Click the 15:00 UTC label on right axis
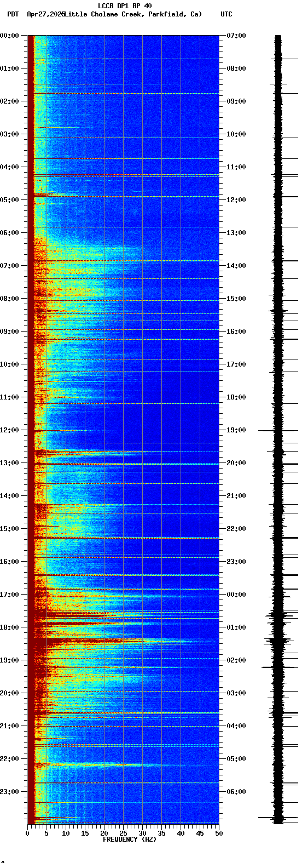302x868 pixels. [236, 299]
